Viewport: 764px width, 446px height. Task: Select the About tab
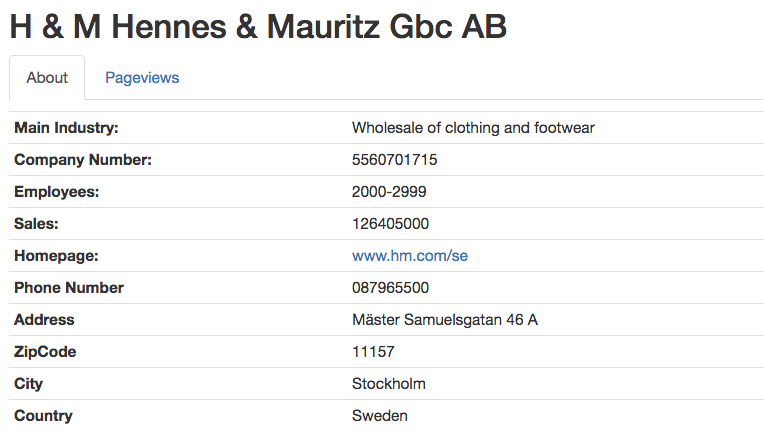[47, 77]
